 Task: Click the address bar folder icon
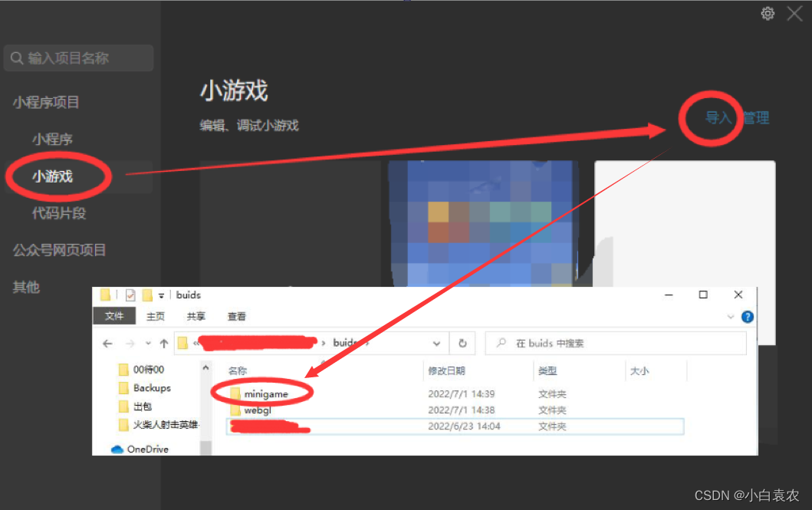182,343
